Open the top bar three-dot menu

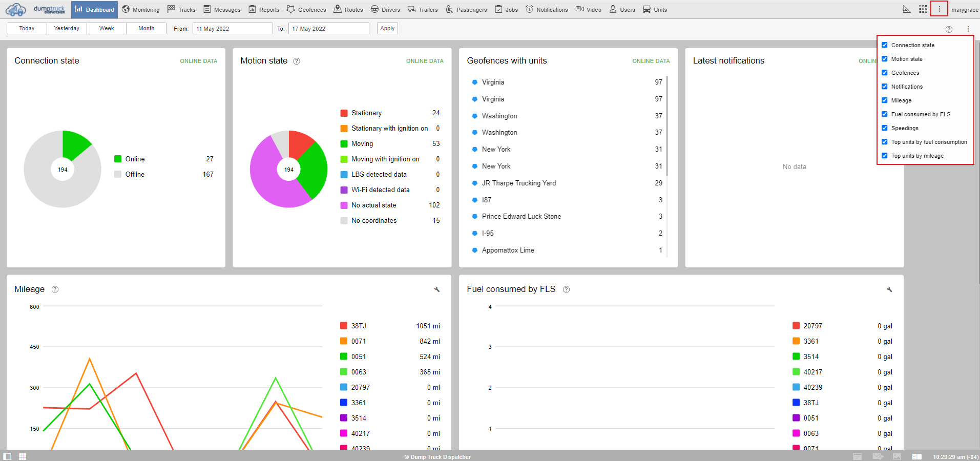pos(939,9)
